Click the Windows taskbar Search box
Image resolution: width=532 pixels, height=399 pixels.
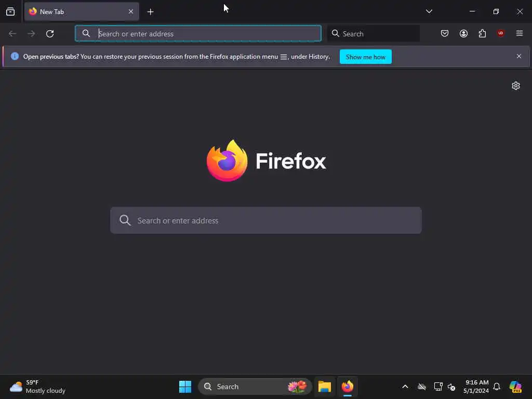coord(255,387)
